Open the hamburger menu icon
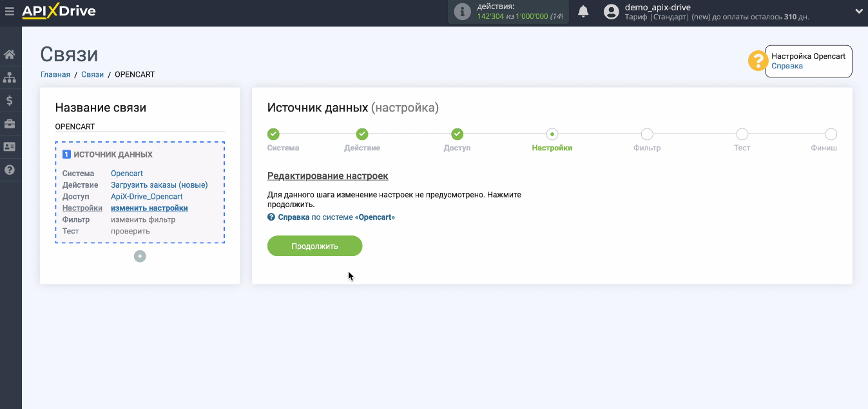The width and height of the screenshot is (868, 409). tap(9, 11)
